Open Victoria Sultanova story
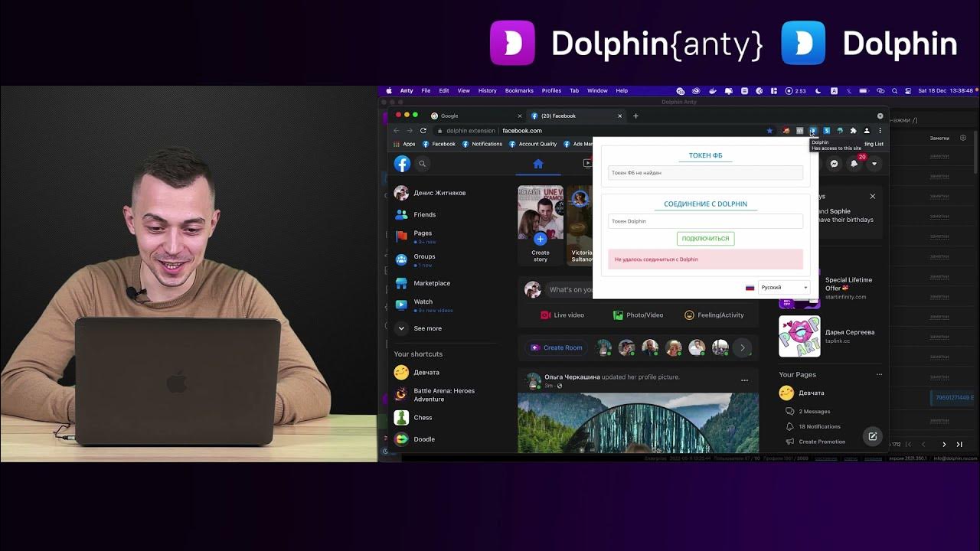The width and height of the screenshot is (980, 551). click(x=580, y=224)
